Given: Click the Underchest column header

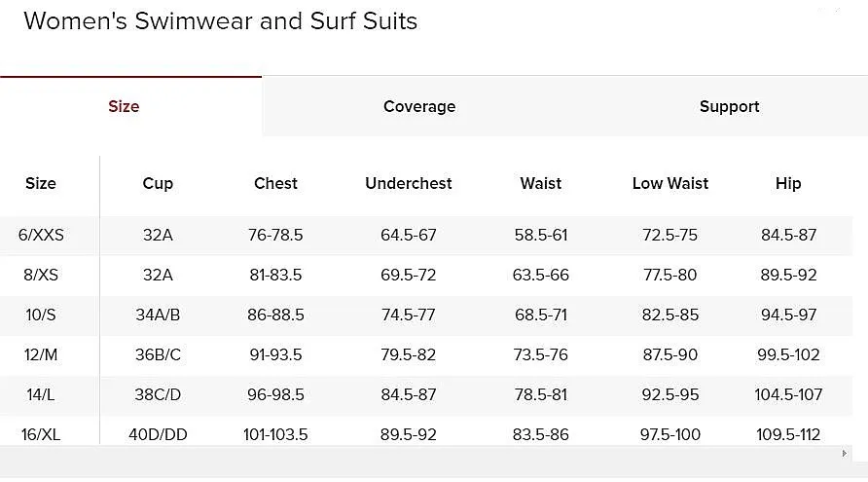Looking at the screenshot, I should coord(409,183).
